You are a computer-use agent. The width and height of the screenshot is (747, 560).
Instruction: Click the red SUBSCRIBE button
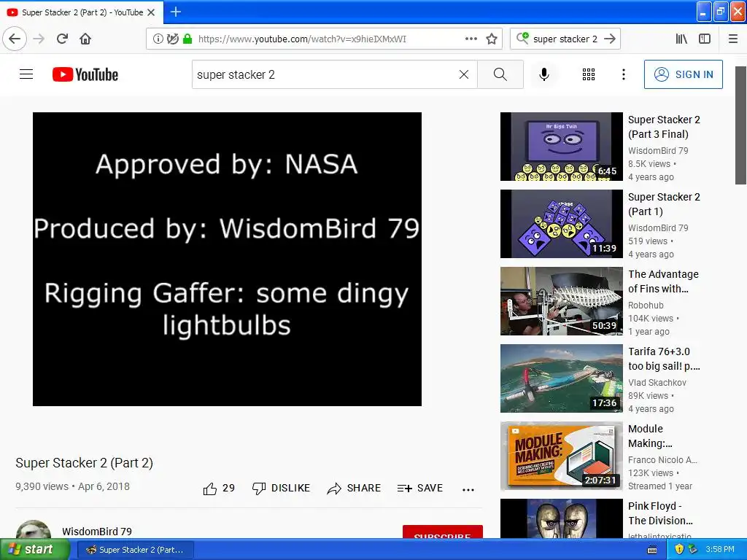[x=443, y=532]
